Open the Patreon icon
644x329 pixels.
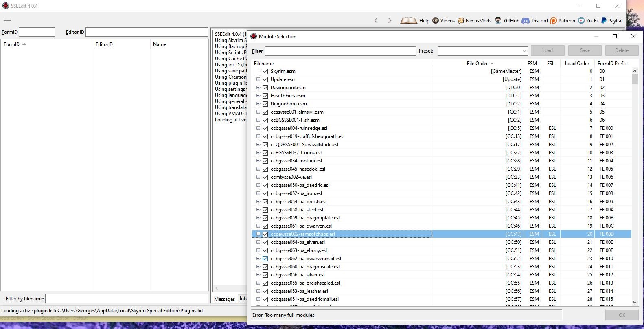point(554,20)
